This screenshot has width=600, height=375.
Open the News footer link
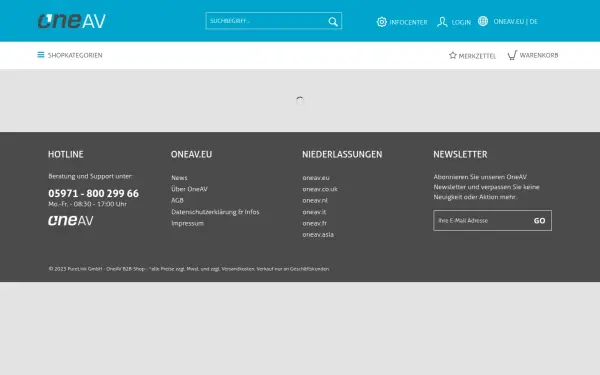tap(179, 178)
